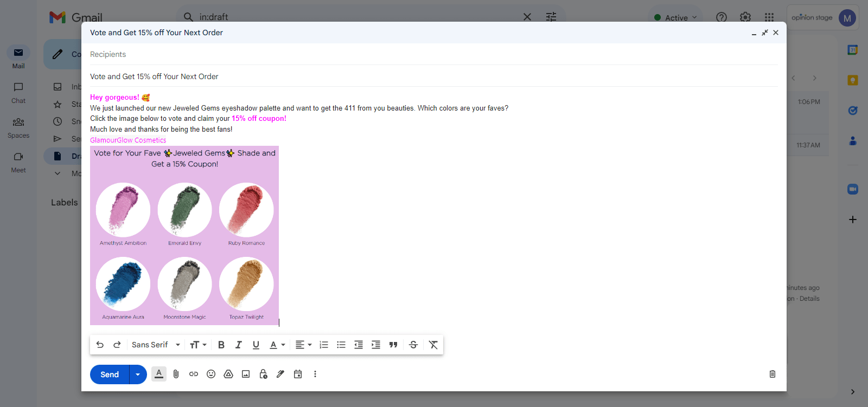
Task: Expand more send options arrow
Action: click(138, 374)
